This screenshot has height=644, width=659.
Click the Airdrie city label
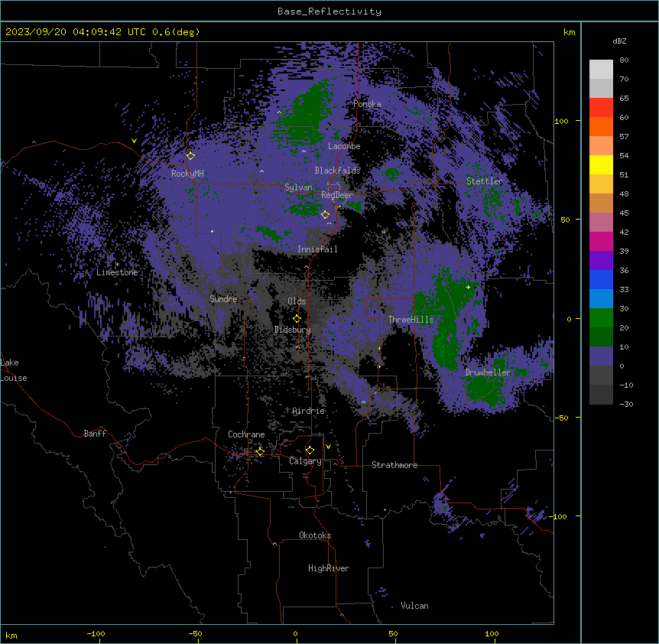(x=309, y=411)
